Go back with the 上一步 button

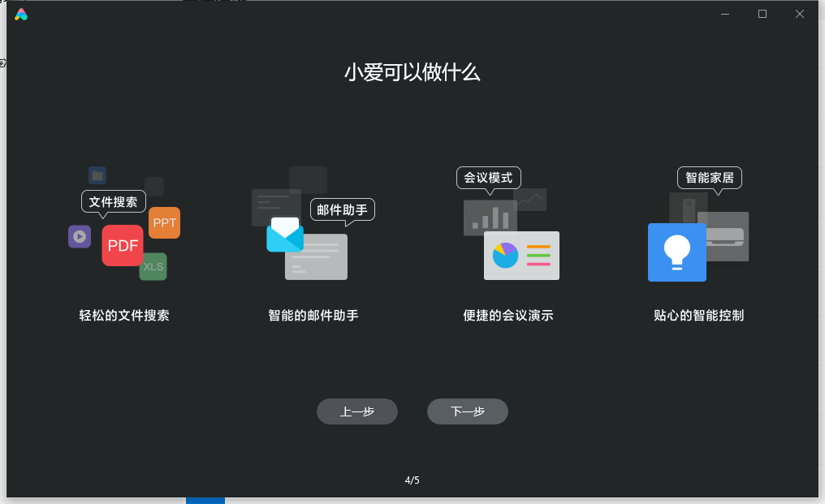(357, 411)
